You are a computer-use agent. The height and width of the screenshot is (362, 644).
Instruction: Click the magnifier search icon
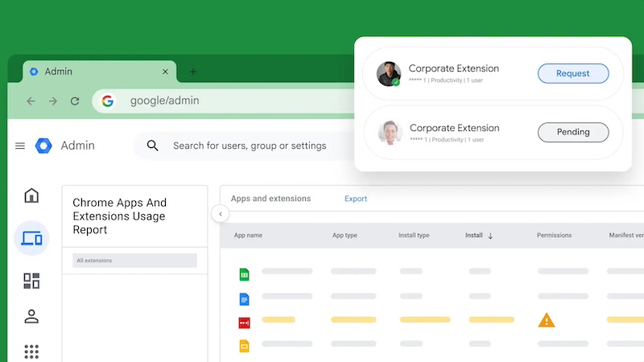coord(152,146)
